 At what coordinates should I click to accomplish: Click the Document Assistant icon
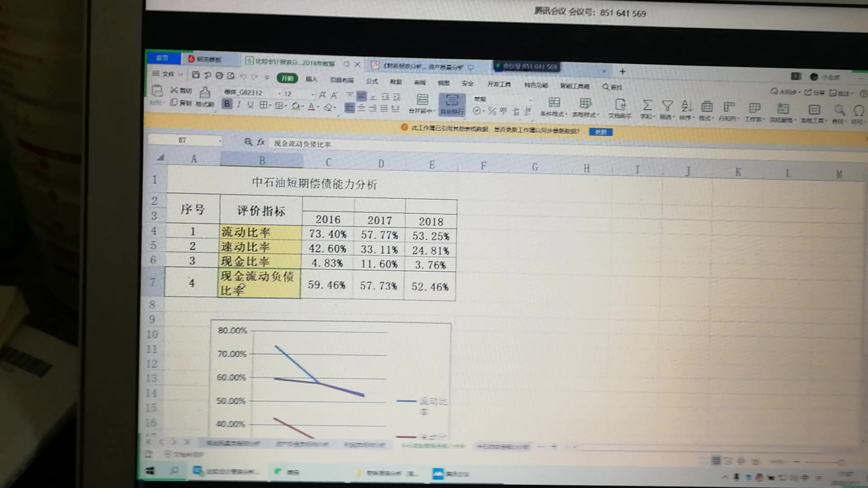tap(620, 104)
